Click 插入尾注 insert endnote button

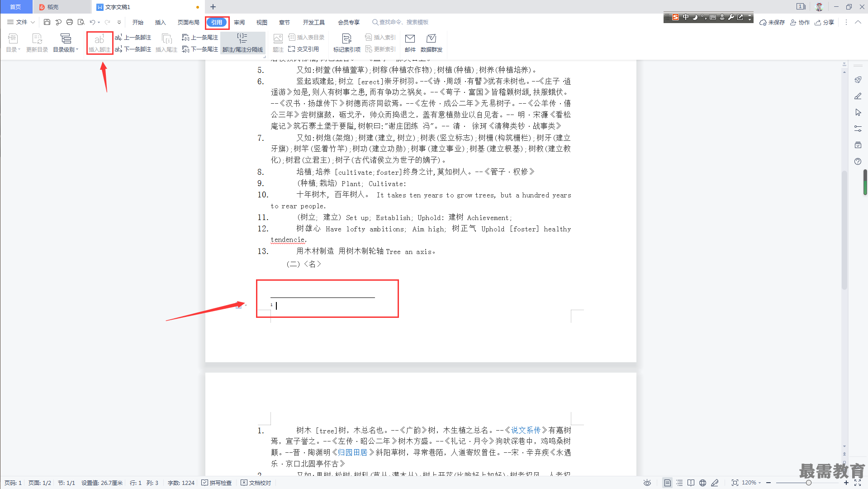click(x=166, y=43)
